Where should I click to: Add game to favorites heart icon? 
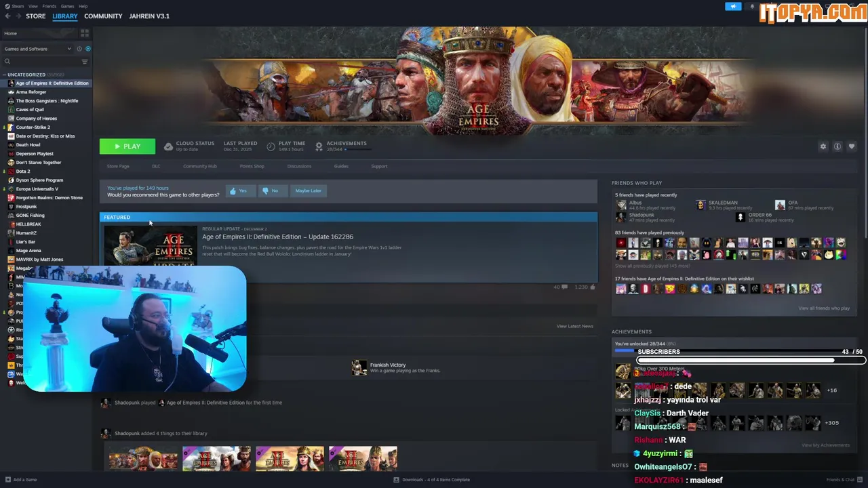tap(852, 146)
